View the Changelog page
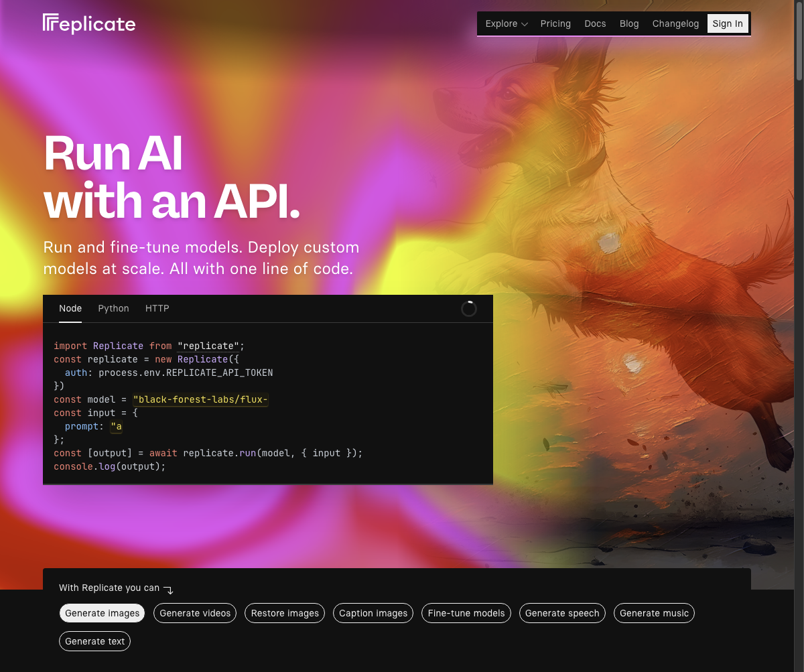The height and width of the screenshot is (672, 804). [x=675, y=23]
